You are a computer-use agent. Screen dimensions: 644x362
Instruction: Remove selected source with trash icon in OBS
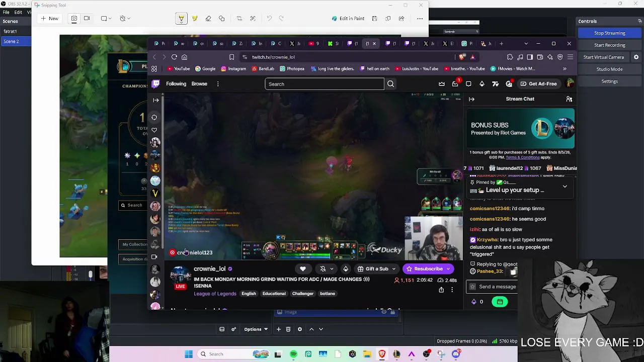(288, 329)
